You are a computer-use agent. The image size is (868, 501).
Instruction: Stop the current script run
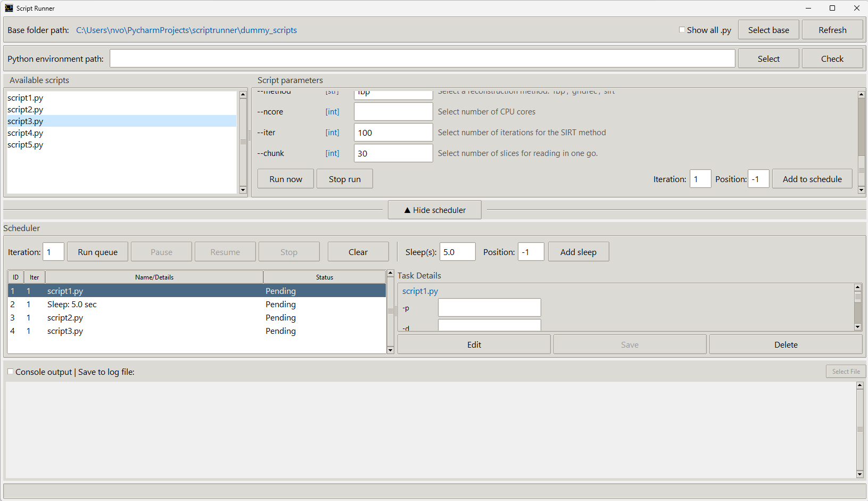[344, 178]
